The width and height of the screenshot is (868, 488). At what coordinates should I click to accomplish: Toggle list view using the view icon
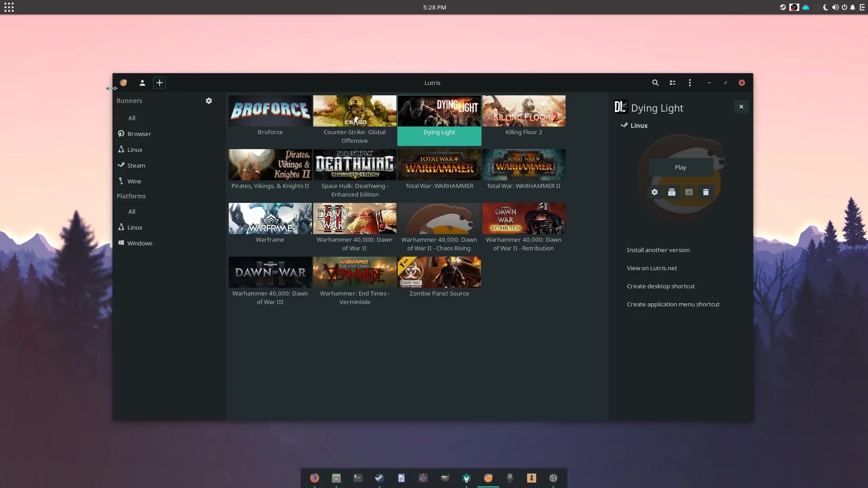[673, 83]
